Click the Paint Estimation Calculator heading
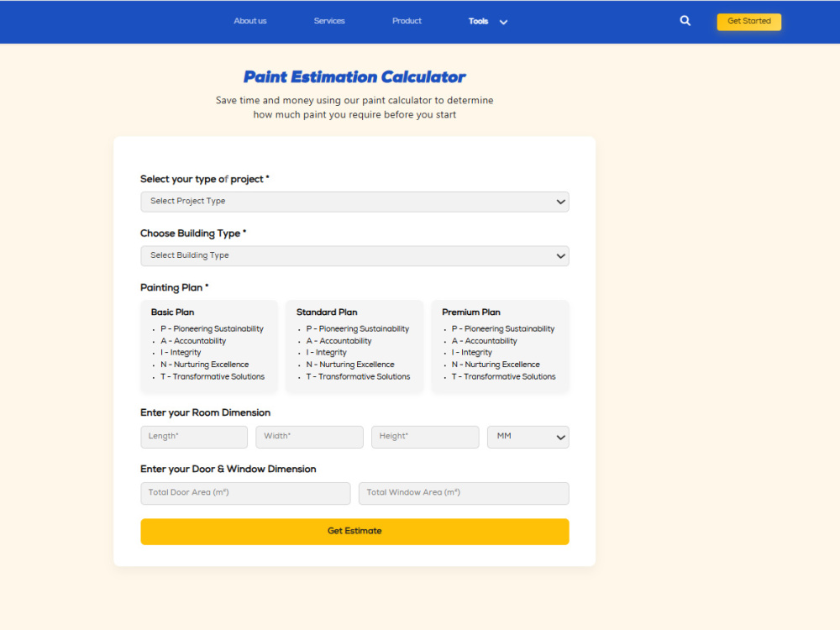 pos(354,77)
